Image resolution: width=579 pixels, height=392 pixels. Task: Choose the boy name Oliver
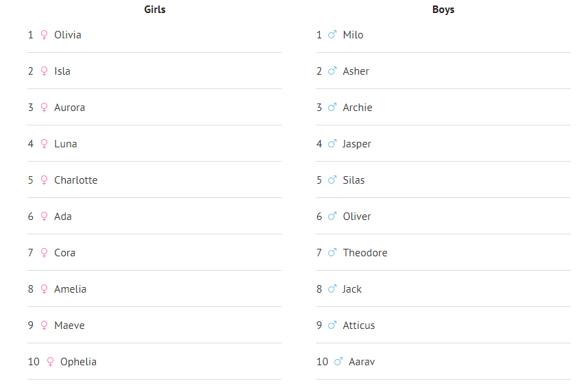pyautogui.click(x=357, y=217)
